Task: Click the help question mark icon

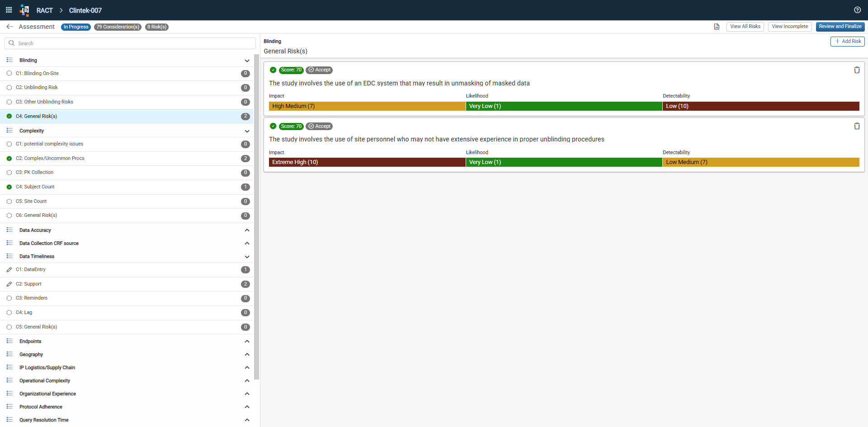Action: coord(857,10)
